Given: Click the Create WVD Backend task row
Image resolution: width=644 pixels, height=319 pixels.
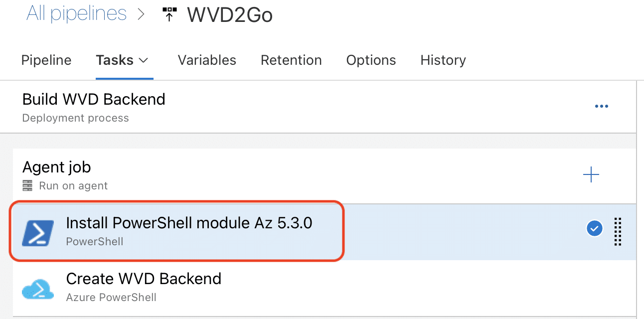Looking at the screenshot, I should pyautogui.click(x=144, y=279).
